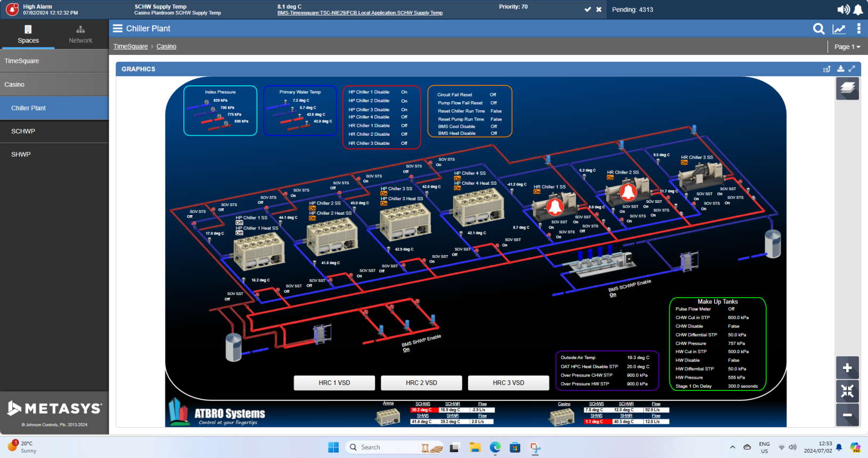Expand the Graphics widget to full screen
This screenshot has height=458, width=868.
tap(852, 69)
